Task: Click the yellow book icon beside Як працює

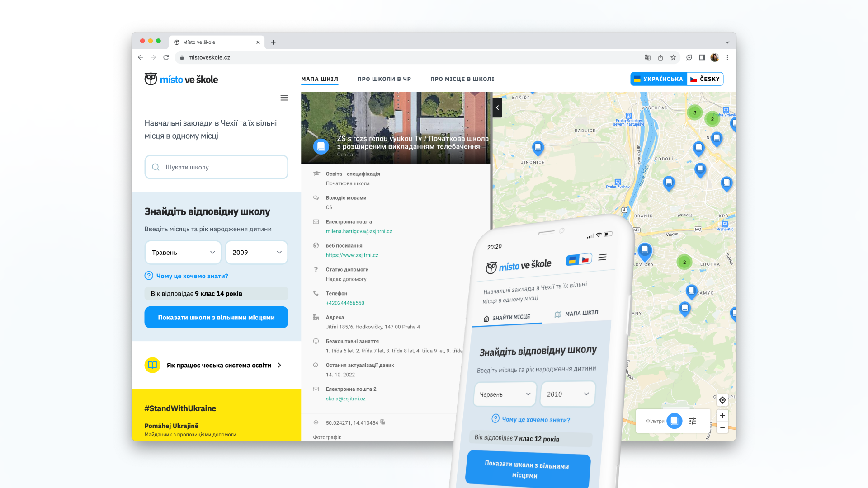Action: tap(152, 365)
